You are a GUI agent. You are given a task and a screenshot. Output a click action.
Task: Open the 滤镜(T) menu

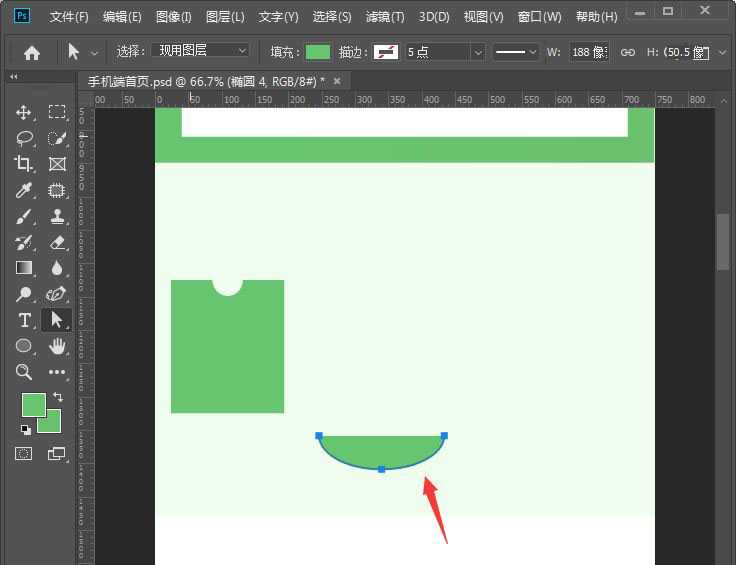(x=385, y=17)
